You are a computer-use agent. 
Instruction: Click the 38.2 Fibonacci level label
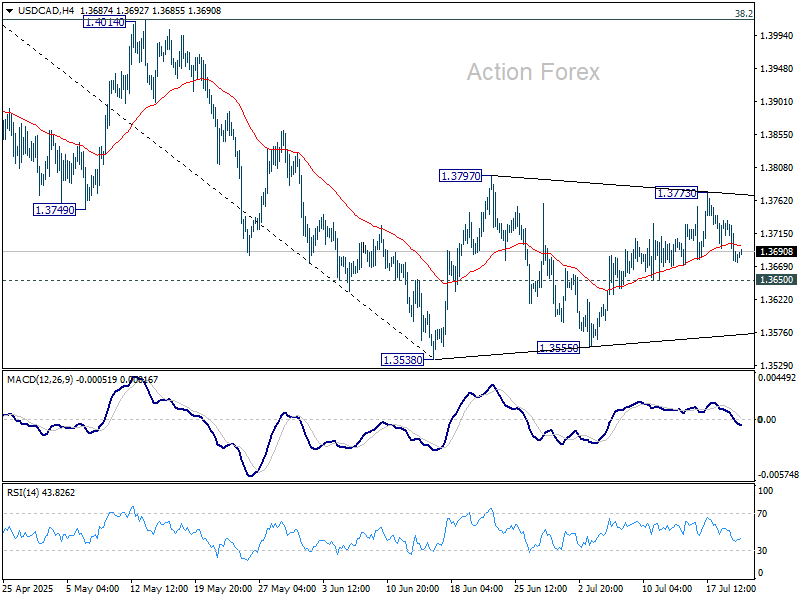pyautogui.click(x=743, y=14)
